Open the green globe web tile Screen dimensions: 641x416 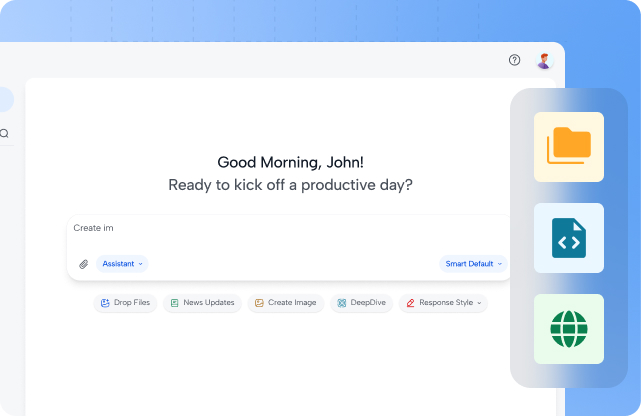[x=569, y=329]
